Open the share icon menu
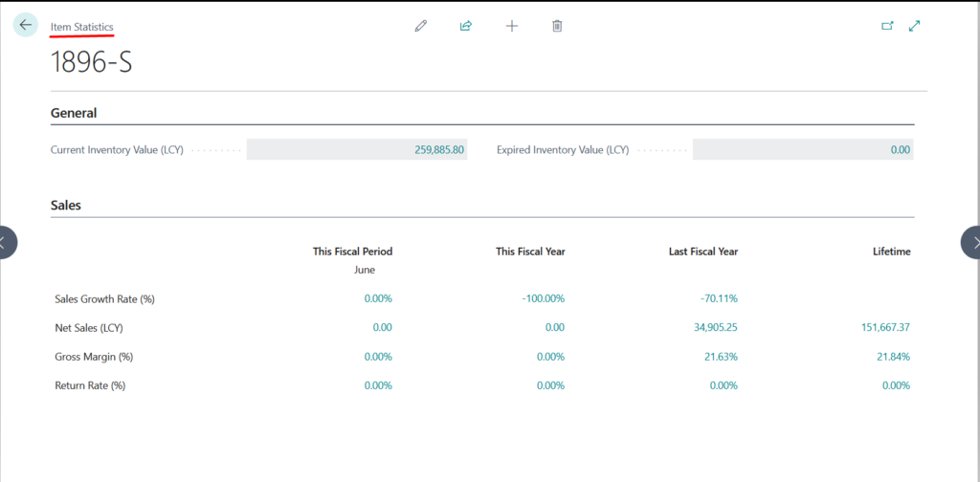 (466, 26)
